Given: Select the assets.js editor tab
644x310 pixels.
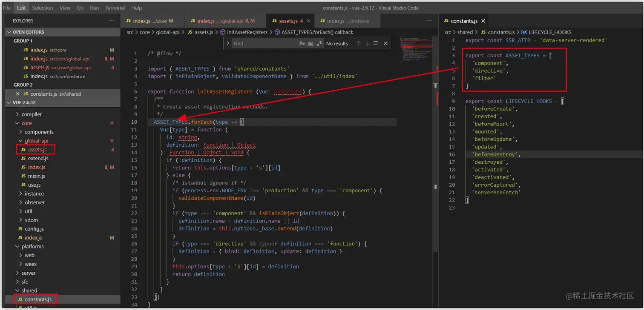Looking at the screenshot, I should 291,21.
